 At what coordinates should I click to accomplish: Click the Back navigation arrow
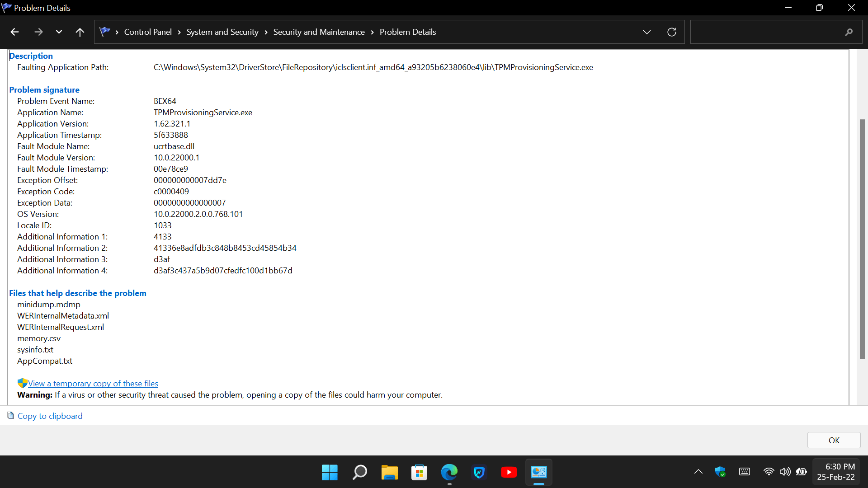[14, 32]
